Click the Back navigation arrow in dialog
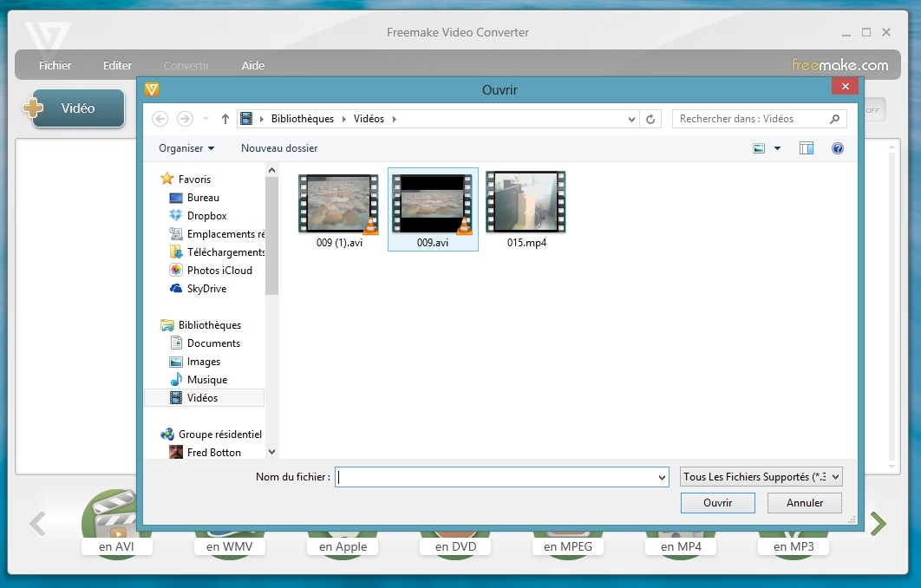921x588 pixels. pyautogui.click(x=160, y=119)
